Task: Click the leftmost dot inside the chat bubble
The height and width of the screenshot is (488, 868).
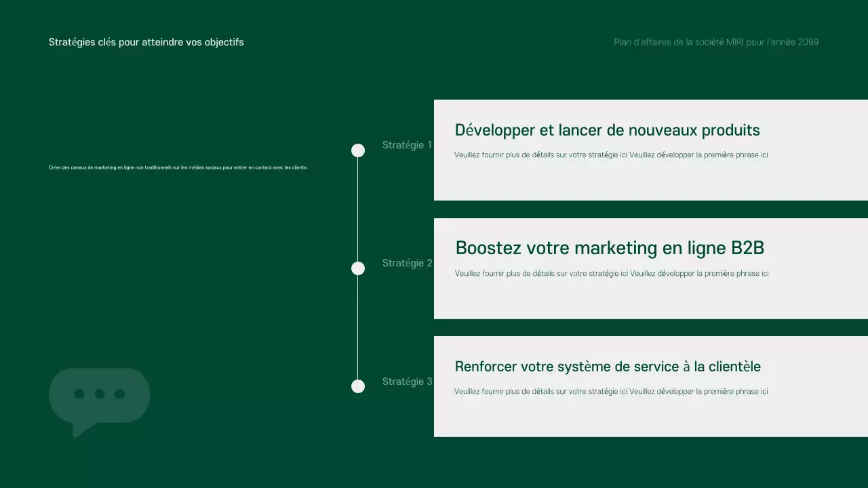Action: click(79, 394)
